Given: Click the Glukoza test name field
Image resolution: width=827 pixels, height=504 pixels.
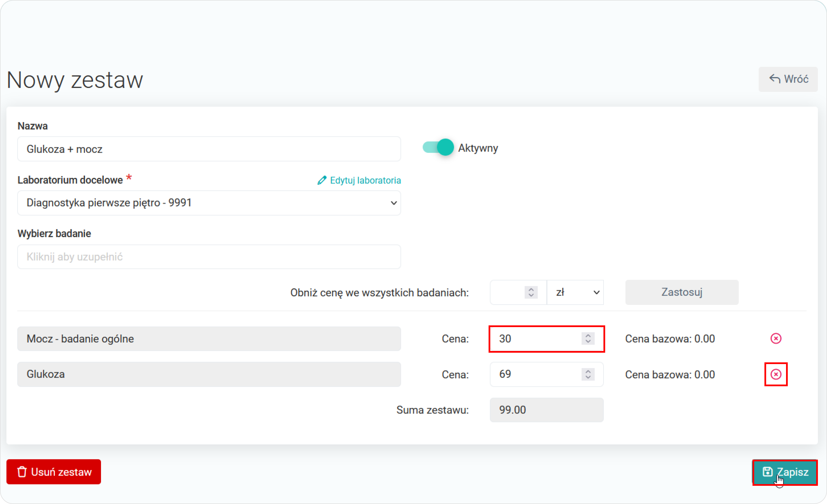Looking at the screenshot, I should click(209, 374).
